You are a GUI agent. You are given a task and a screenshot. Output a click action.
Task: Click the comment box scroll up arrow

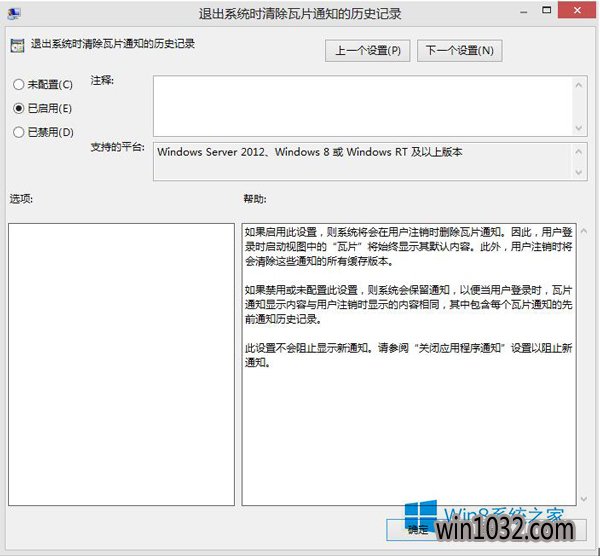point(580,85)
